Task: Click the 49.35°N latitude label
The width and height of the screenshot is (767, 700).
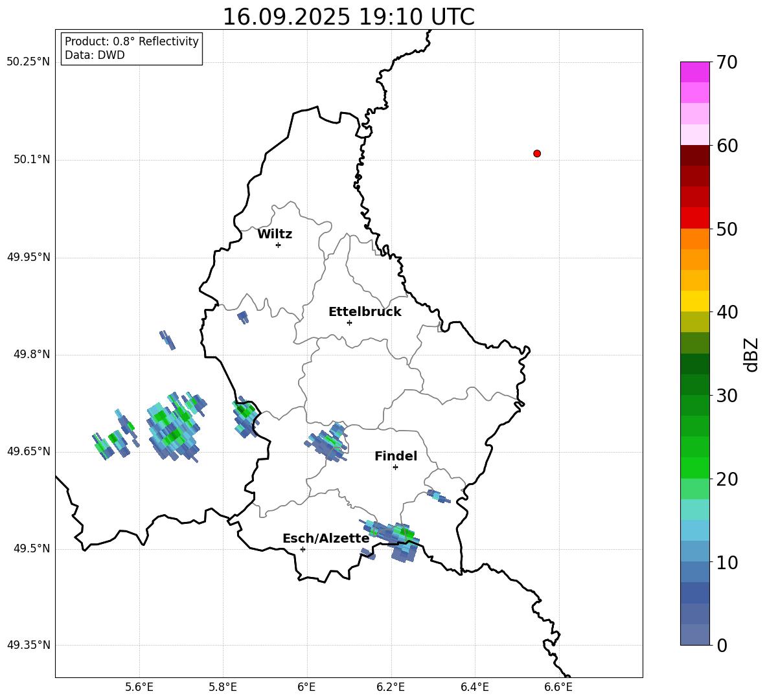Action: (29, 645)
